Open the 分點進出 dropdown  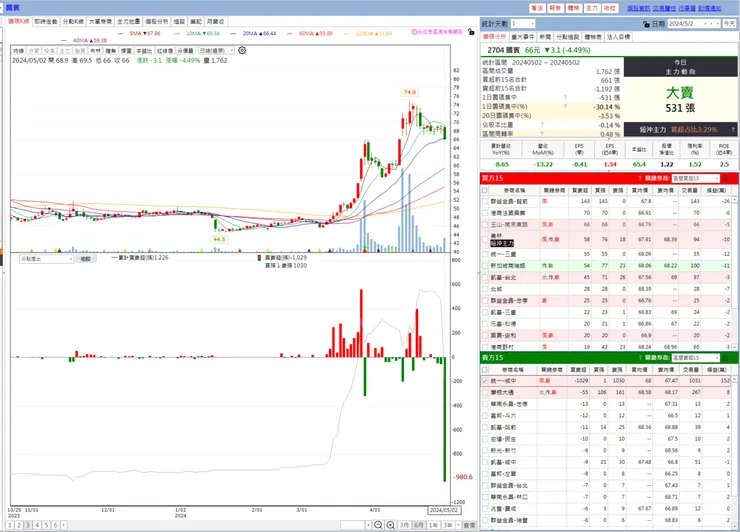(46, 259)
